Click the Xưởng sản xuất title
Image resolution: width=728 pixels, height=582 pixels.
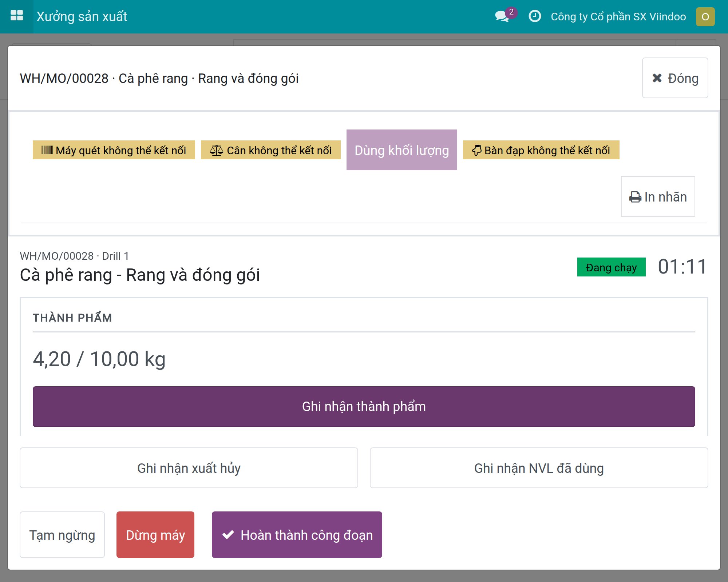pos(82,17)
